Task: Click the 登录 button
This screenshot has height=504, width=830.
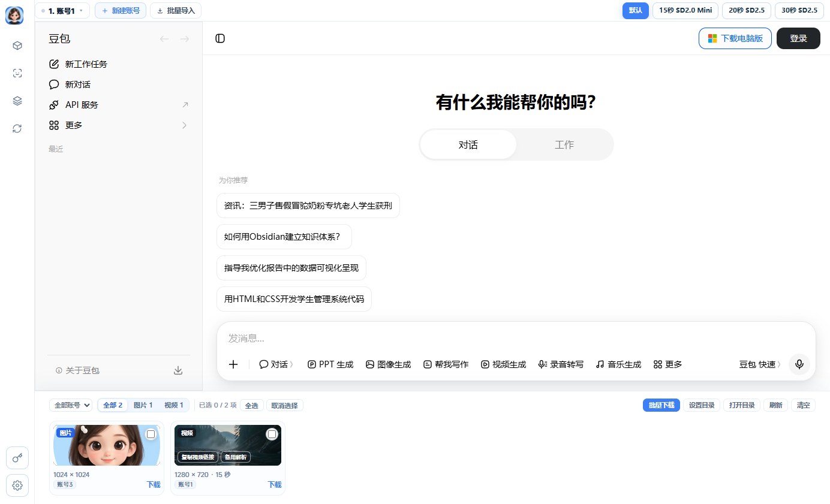Action: (798, 38)
